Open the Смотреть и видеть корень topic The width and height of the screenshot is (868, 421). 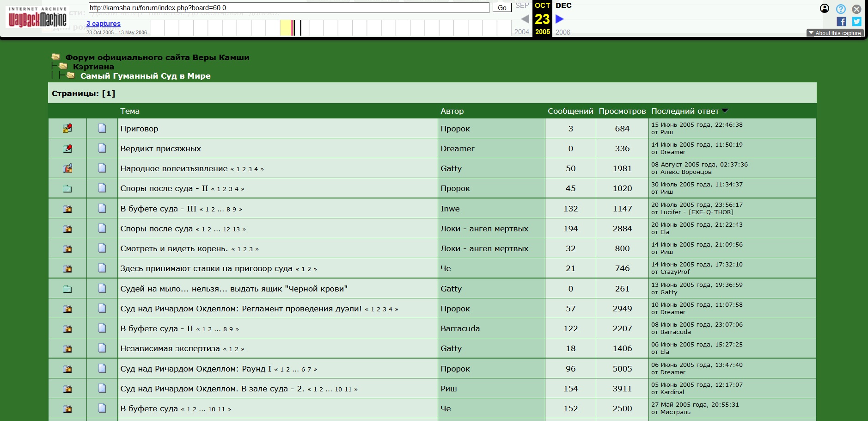click(x=174, y=248)
